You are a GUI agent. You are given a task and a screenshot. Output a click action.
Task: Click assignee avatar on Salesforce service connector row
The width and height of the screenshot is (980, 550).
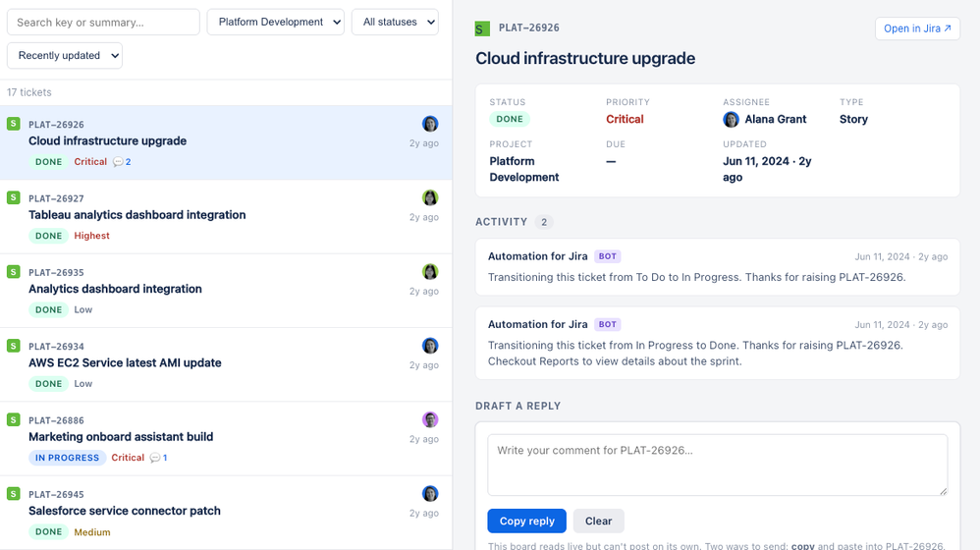click(430, 494)
